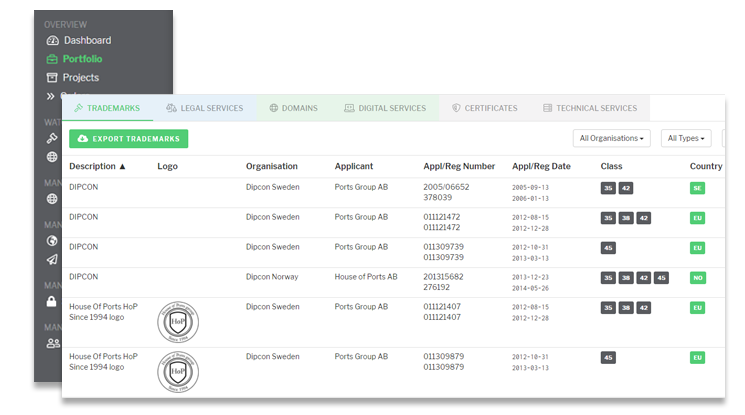Screen dimensions: 745x415
Task: Switch to the Legal Services tab
Action: tap(204, 108)
